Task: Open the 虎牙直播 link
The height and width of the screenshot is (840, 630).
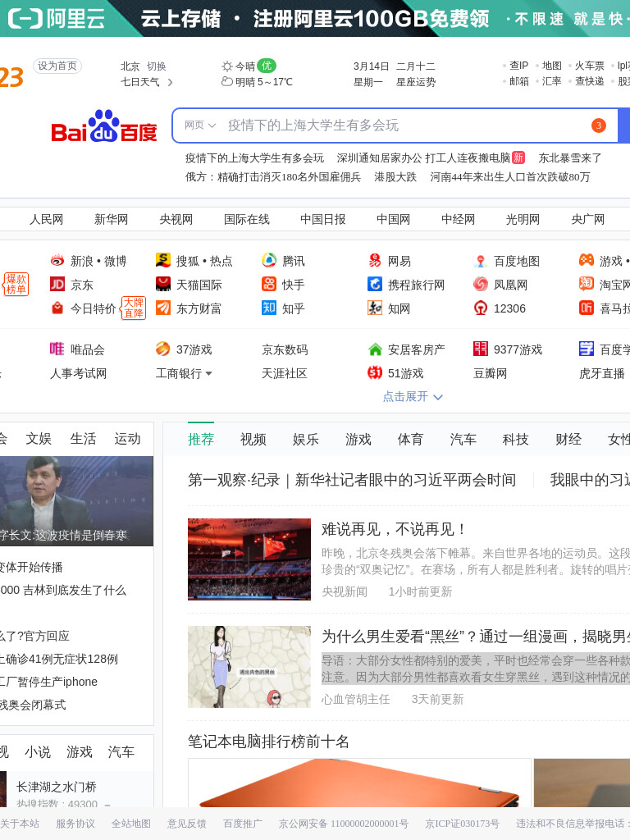Action: [601, 373]
